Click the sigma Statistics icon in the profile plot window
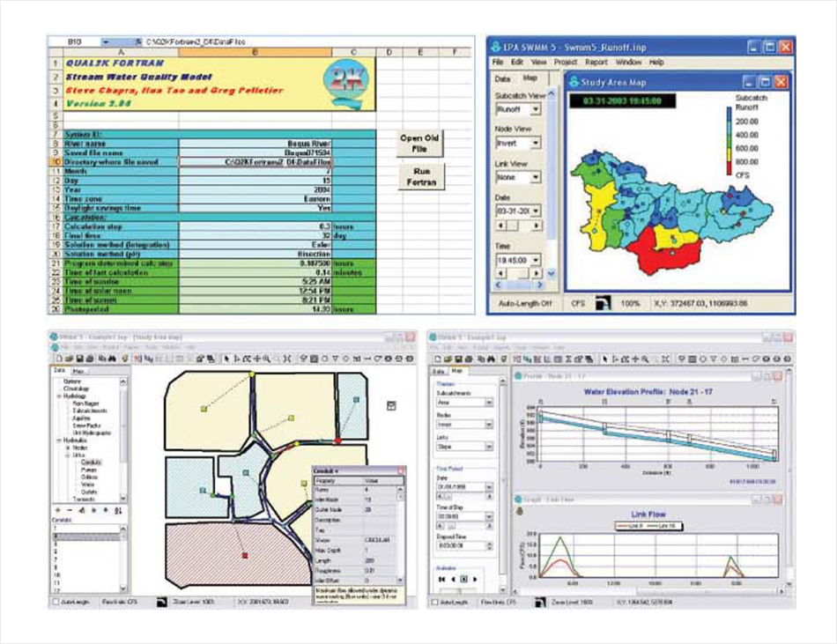Screen dimensions: 837x644 point(569,359)
